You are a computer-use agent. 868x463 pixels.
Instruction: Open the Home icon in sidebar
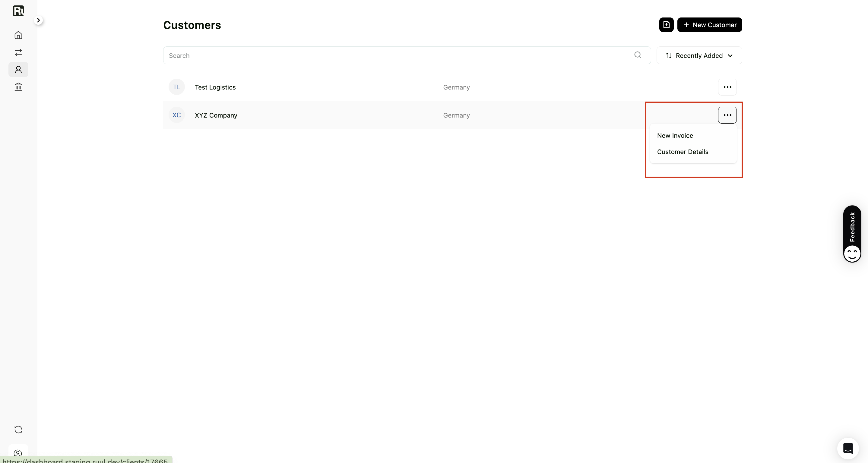[x=18, y=35]
